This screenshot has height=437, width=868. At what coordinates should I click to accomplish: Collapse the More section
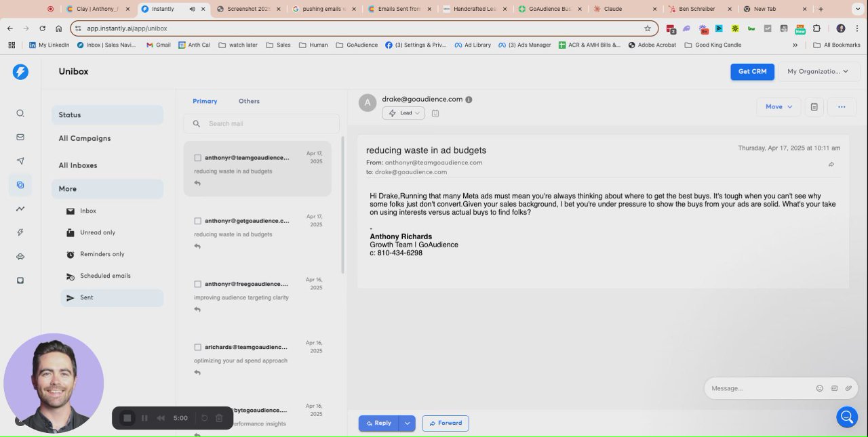click(x=107, y=189)
